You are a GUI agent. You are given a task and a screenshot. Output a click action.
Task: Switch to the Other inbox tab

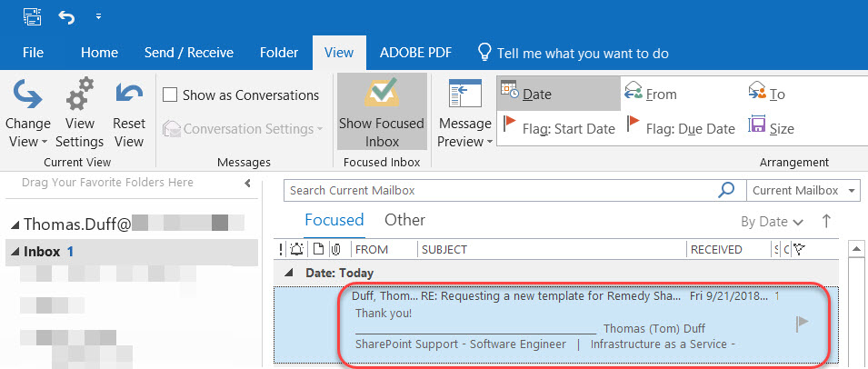(404, 220)
